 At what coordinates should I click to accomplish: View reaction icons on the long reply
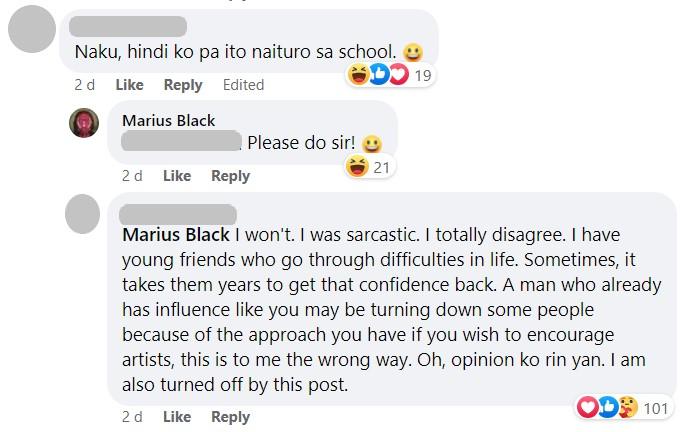pos(608,407)
